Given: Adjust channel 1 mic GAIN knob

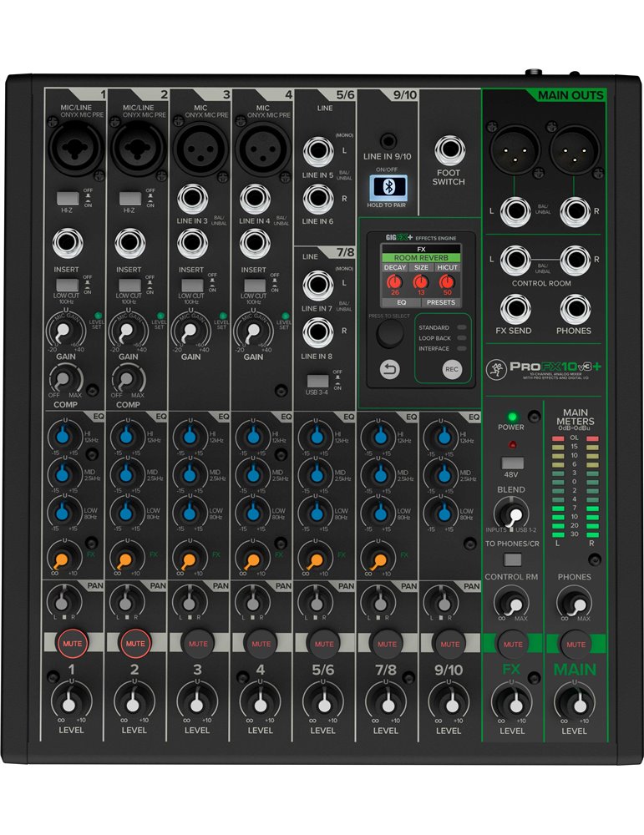Looking at the screenshot, I should point(63,331).
